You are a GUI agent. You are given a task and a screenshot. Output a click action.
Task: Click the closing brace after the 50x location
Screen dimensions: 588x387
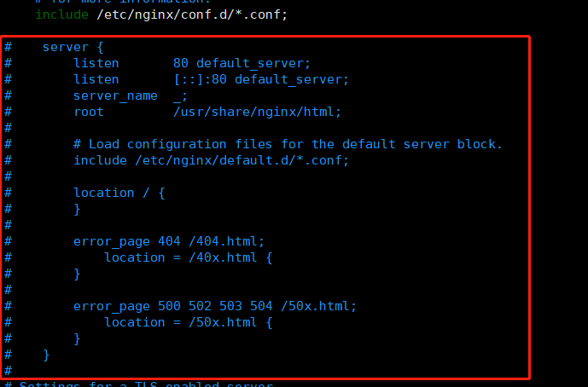[x=77, y=339]
